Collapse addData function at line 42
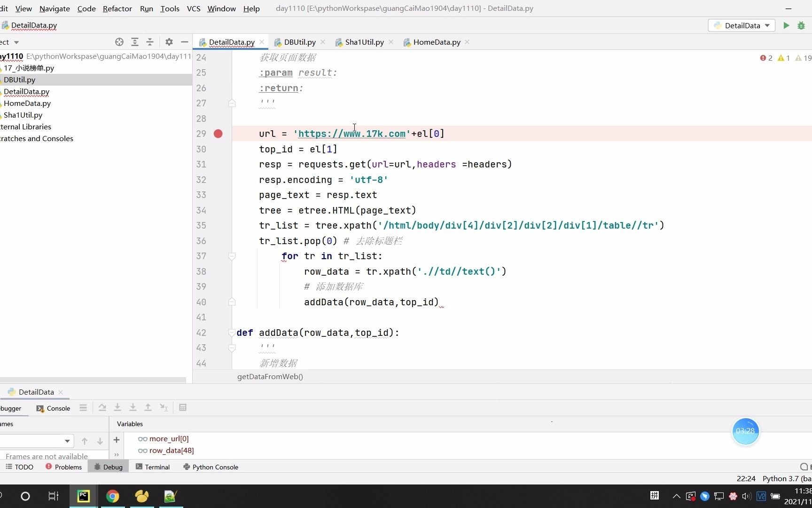The width and height of the screenshot is (812, 508). (x=232, y=333)
